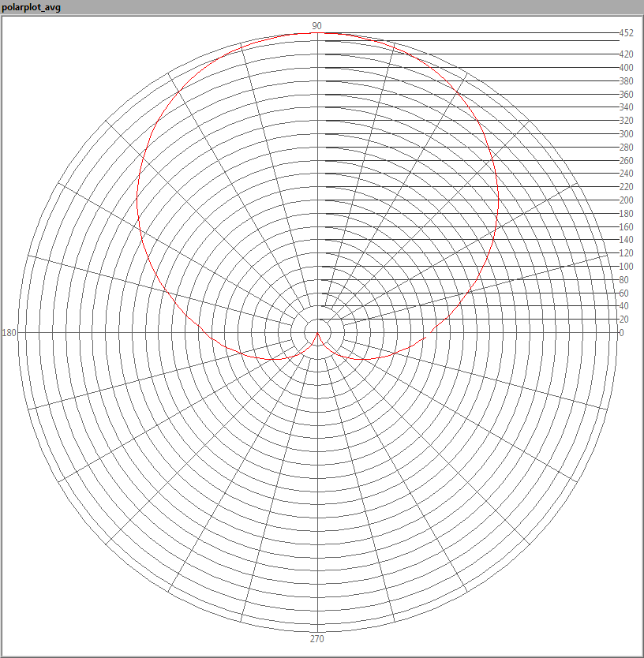Viewport: 644px width, 658px height.
Task: Select the 320 radial scale label
Action: (x=626, y=121)
